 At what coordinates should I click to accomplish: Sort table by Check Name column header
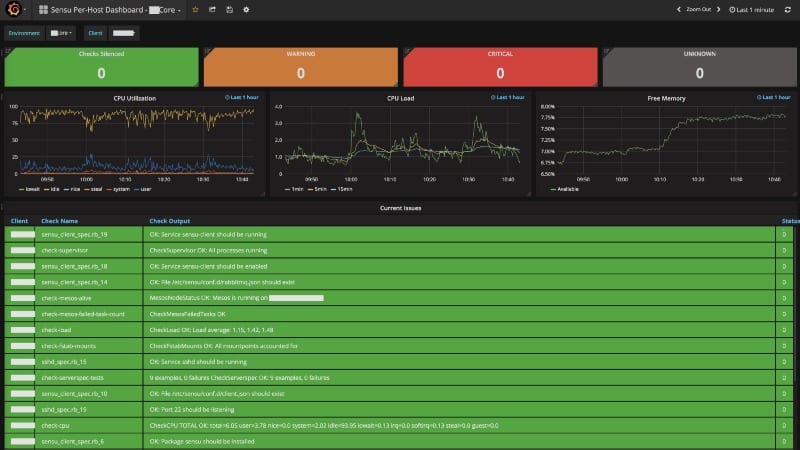click(x=60, y=221)
